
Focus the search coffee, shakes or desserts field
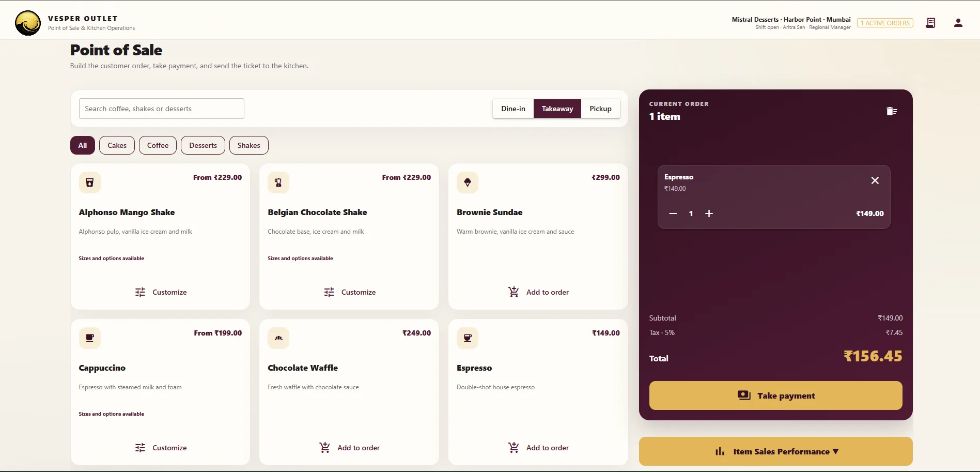click(161, 109)
